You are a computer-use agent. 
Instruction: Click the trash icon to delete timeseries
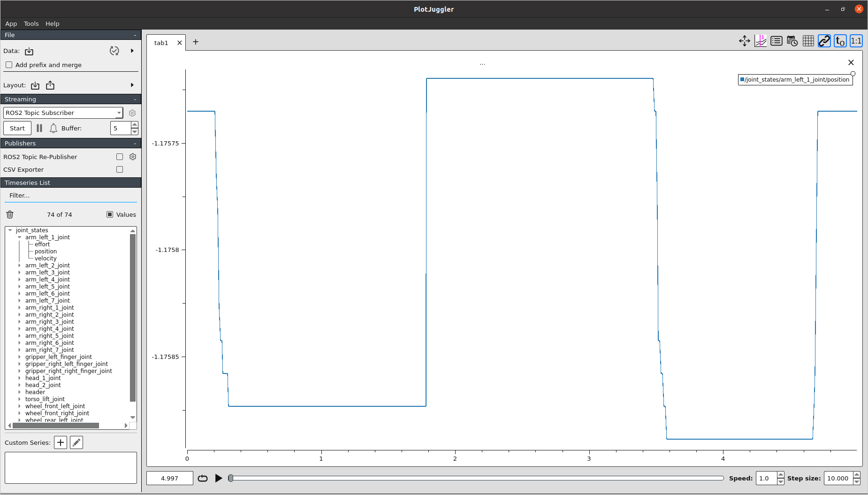click(10, 214)
